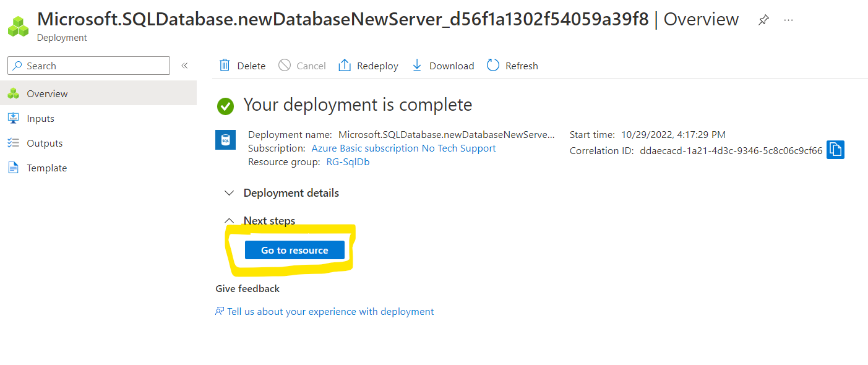Open the Azure Basic subscription No Tech Support link
This screenshot has width=868, height=365.
tap(403, 148)
